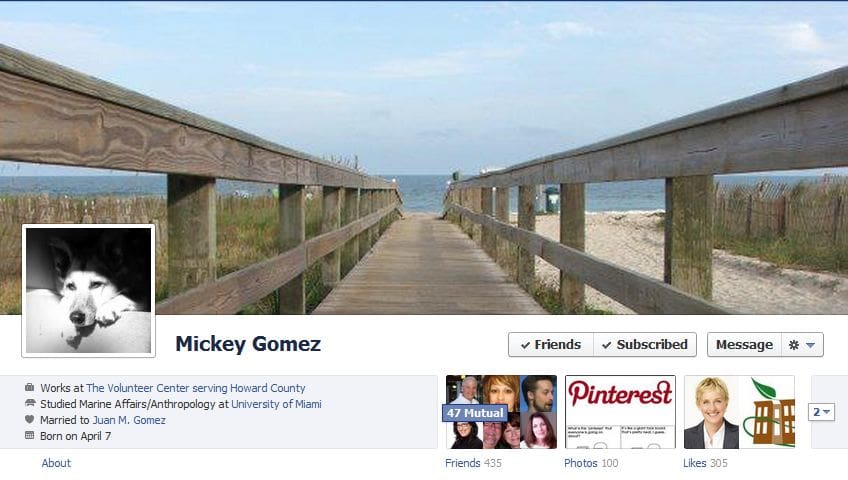The image size is (848, 480).
Task: Open Juan M. Gomez profile link
Action: 129,420
